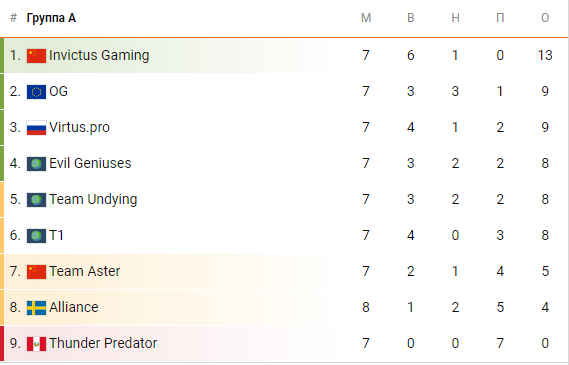Click the China flag beside Invictus Gaming
Viewport: 569px width, 365px height.
pyautogui.click(x=36, y=56)
